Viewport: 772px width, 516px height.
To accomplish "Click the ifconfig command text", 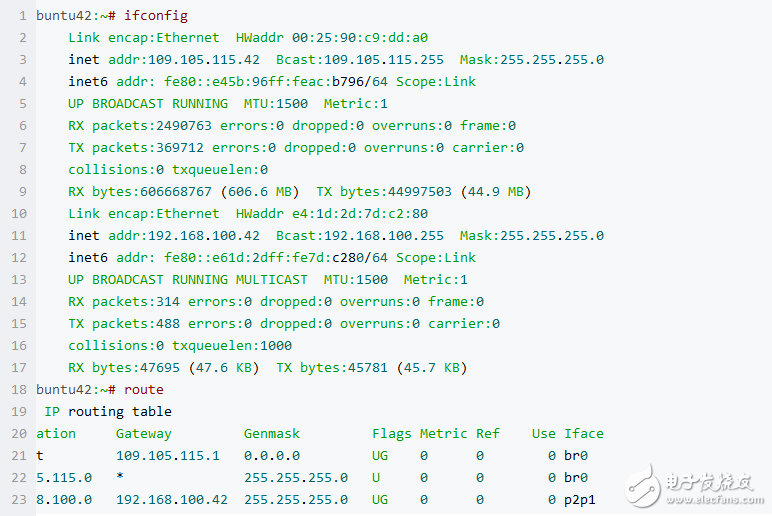I will point(156,16).
